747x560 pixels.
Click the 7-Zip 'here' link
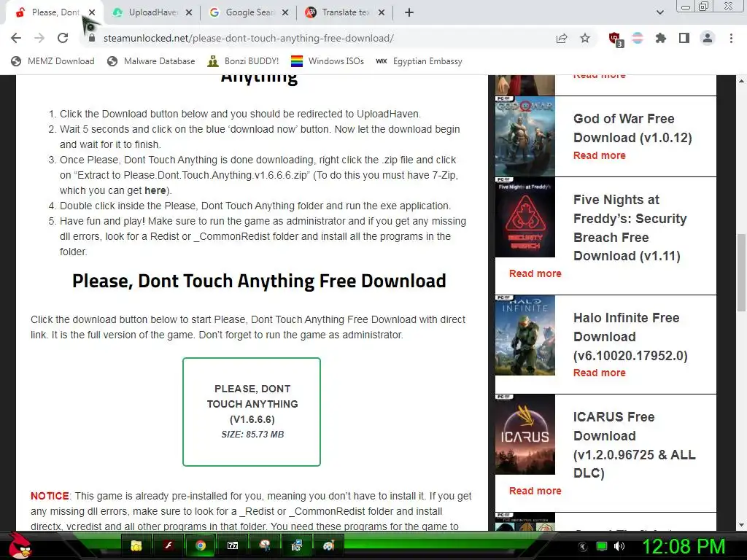155,190
